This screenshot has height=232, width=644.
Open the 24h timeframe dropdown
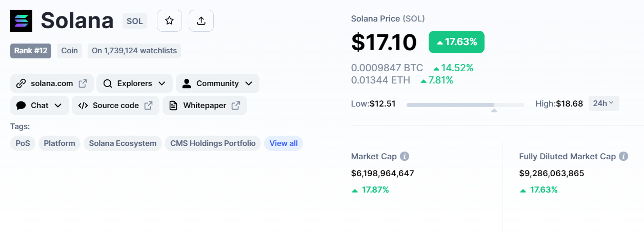604,103
